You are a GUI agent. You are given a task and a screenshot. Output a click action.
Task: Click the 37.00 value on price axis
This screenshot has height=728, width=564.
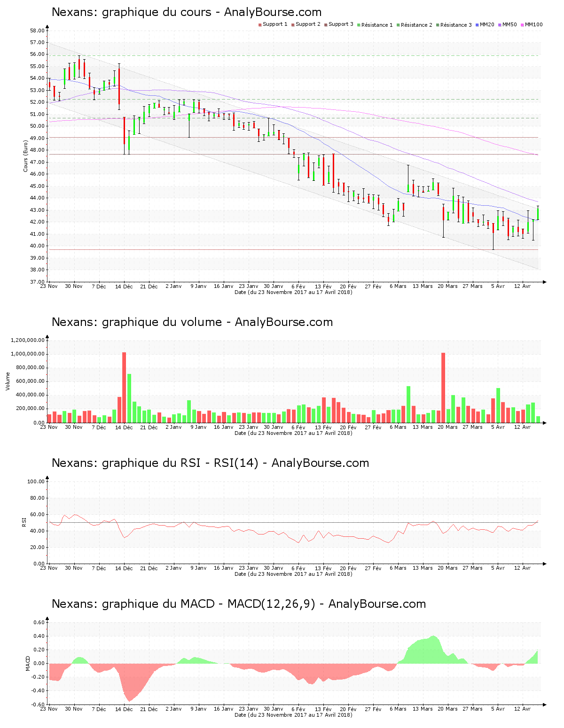(37, 282)
